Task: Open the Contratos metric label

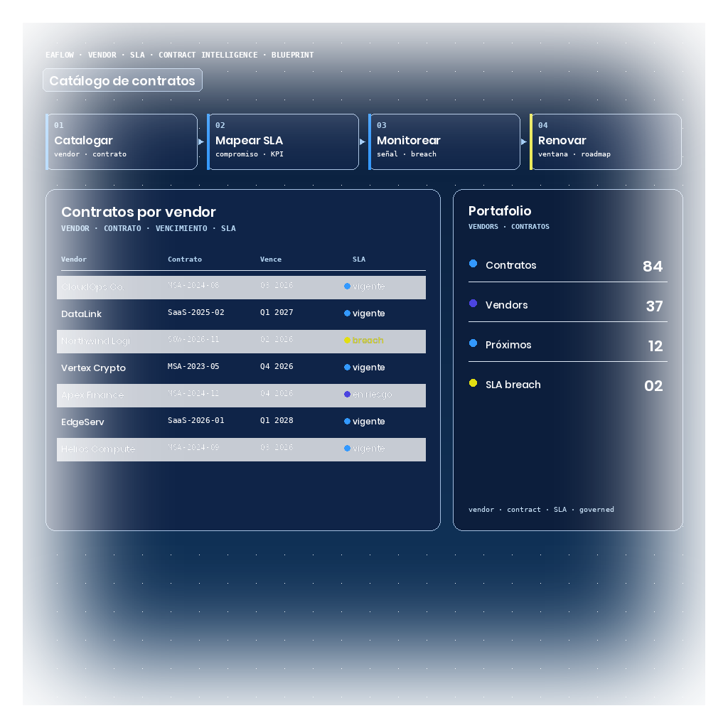Action: [510, 265]
